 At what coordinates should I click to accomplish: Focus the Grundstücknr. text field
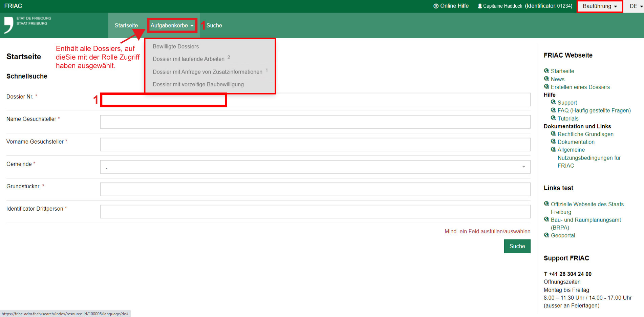[315, 189]
